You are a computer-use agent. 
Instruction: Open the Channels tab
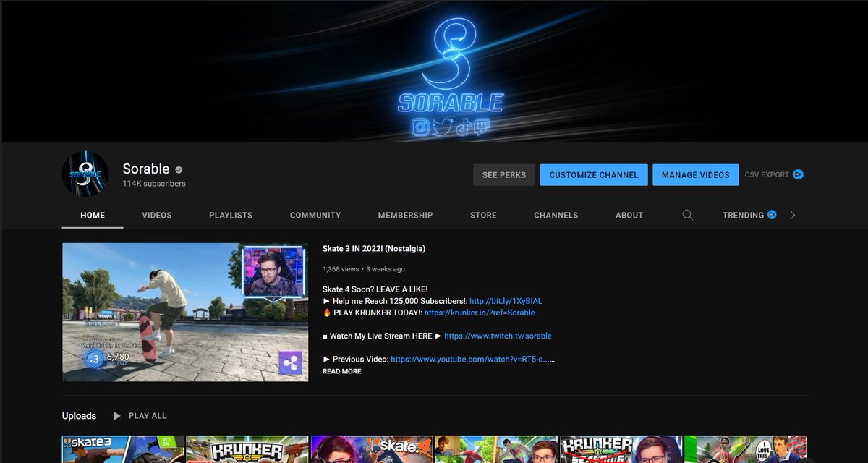pos(556,215)
